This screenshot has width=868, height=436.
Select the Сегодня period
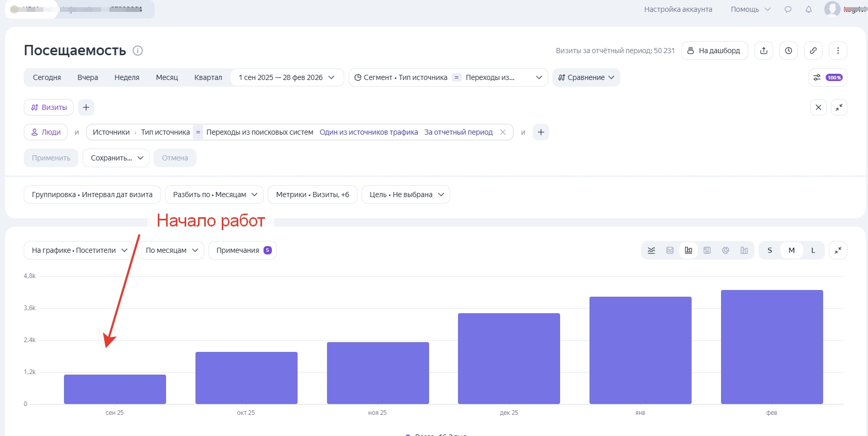47,77
